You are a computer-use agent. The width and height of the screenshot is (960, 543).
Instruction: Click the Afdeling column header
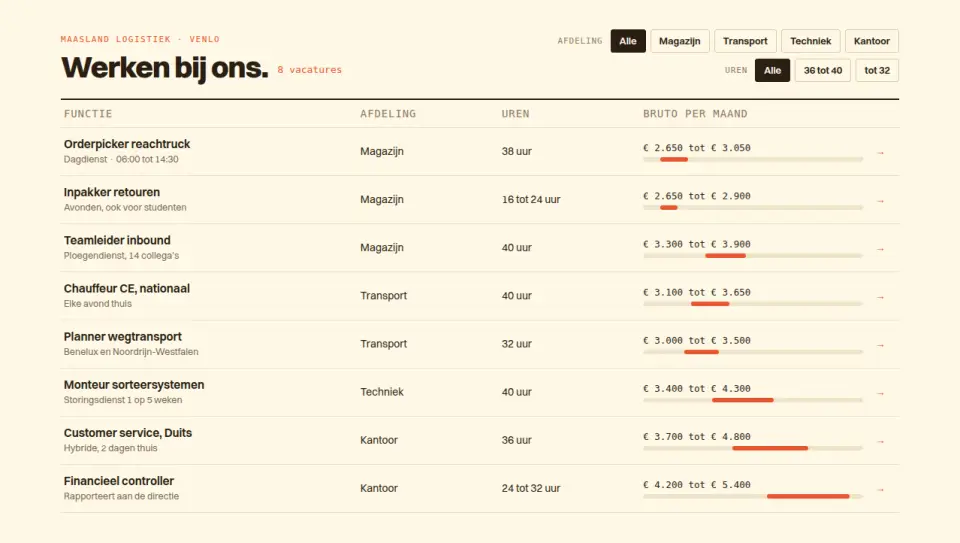(x=388, y=114)
